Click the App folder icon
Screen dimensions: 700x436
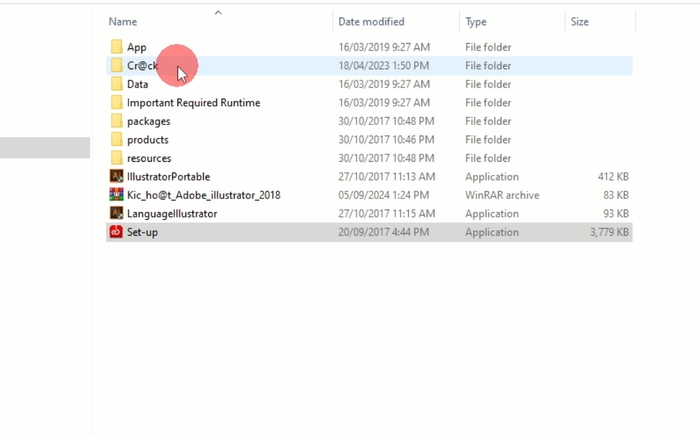click(117, 47)
